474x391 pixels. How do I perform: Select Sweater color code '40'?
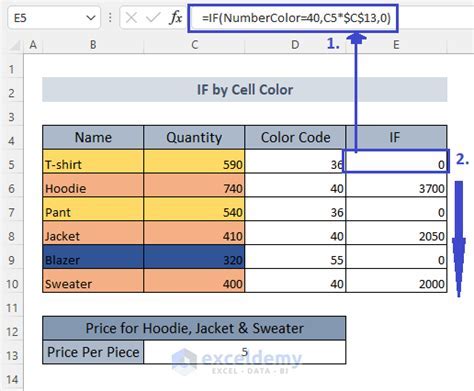[295, 281]
